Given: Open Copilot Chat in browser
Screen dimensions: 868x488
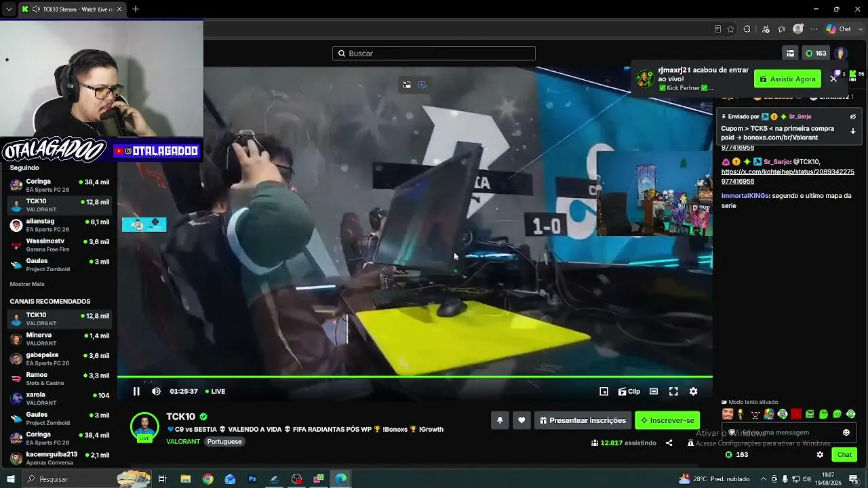Looking at the screenshot, I should (838, 29).
